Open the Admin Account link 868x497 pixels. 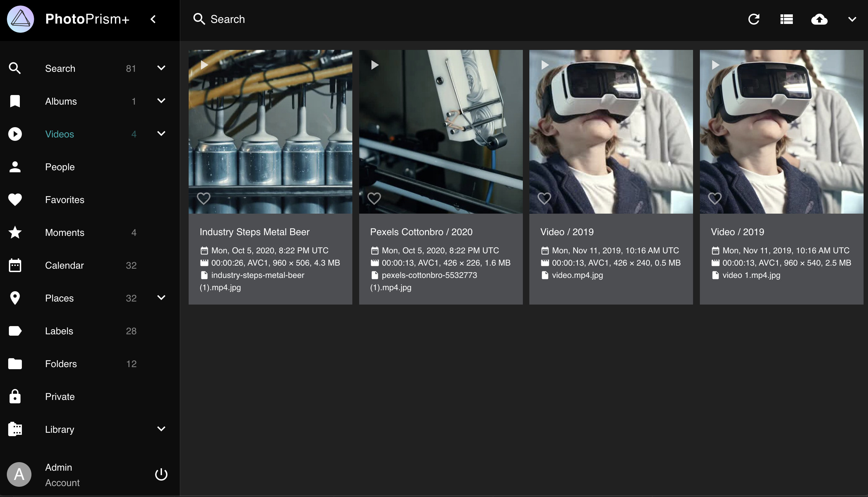pos(62,474)
